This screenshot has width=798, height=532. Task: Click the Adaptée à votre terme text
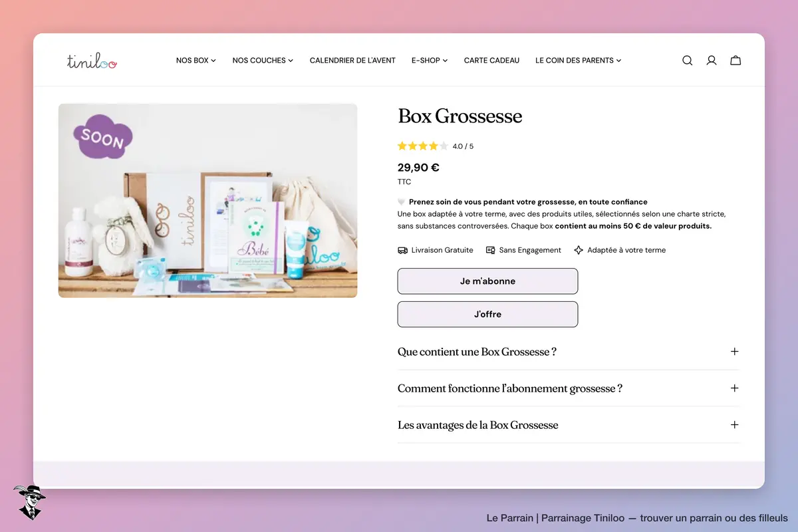pyautogui.click(x=626, y=250)
